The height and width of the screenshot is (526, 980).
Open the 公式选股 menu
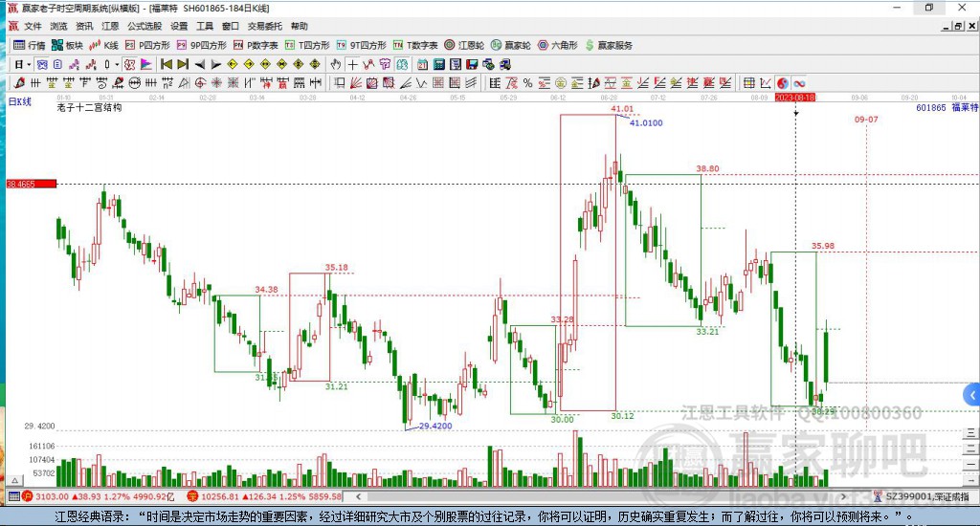click(145, 26)
